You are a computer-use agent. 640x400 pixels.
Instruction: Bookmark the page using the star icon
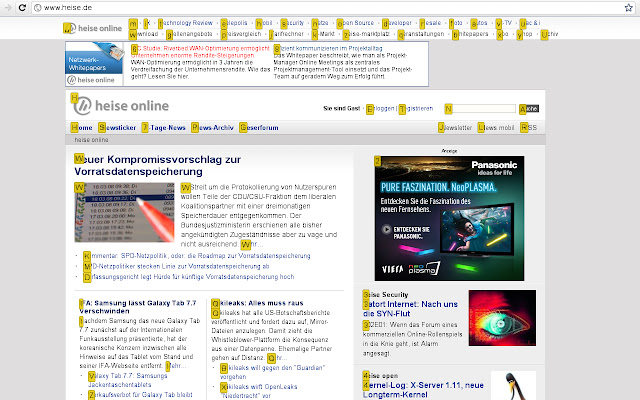click(x=627, y=7)
